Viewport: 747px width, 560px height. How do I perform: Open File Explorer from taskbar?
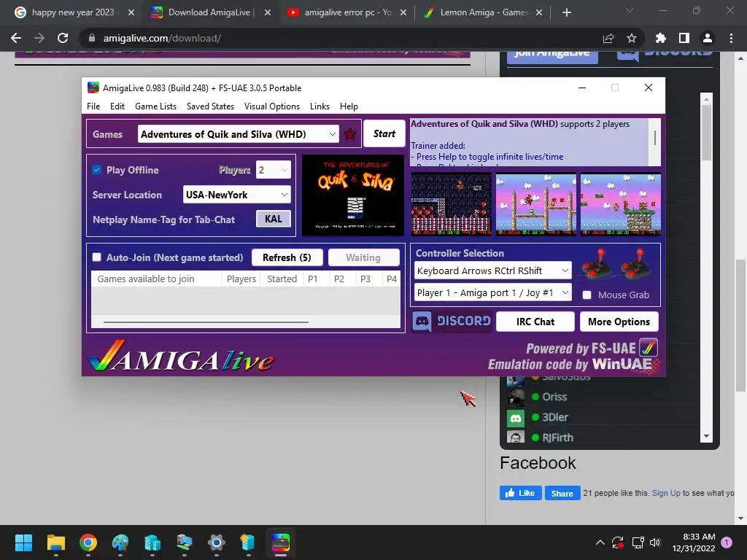[x=55, y=542]
